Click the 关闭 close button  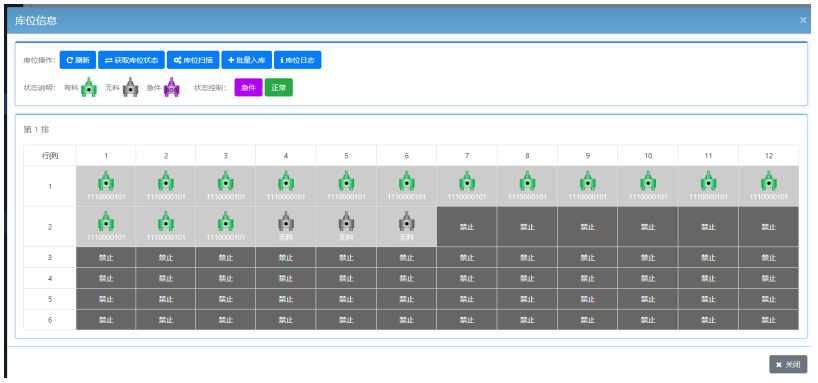[788, 364]
